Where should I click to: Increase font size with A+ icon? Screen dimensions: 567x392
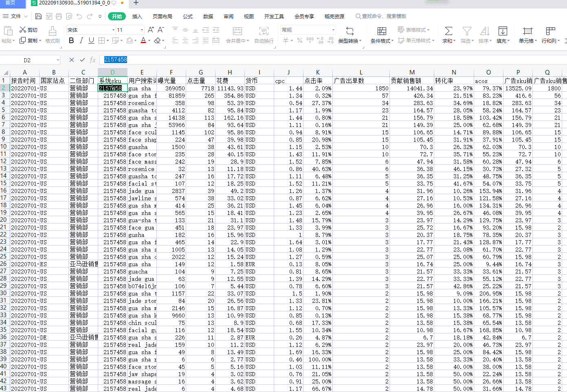[x=151, y=30]
